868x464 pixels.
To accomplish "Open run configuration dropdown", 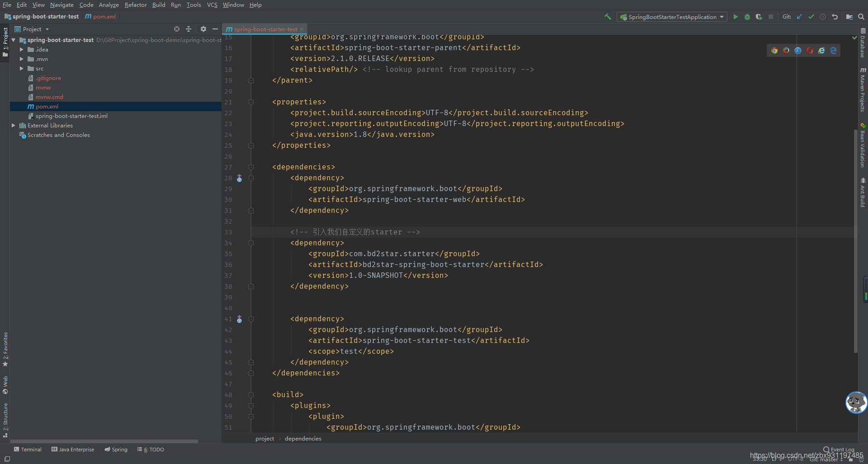I will tap(672, 17).
